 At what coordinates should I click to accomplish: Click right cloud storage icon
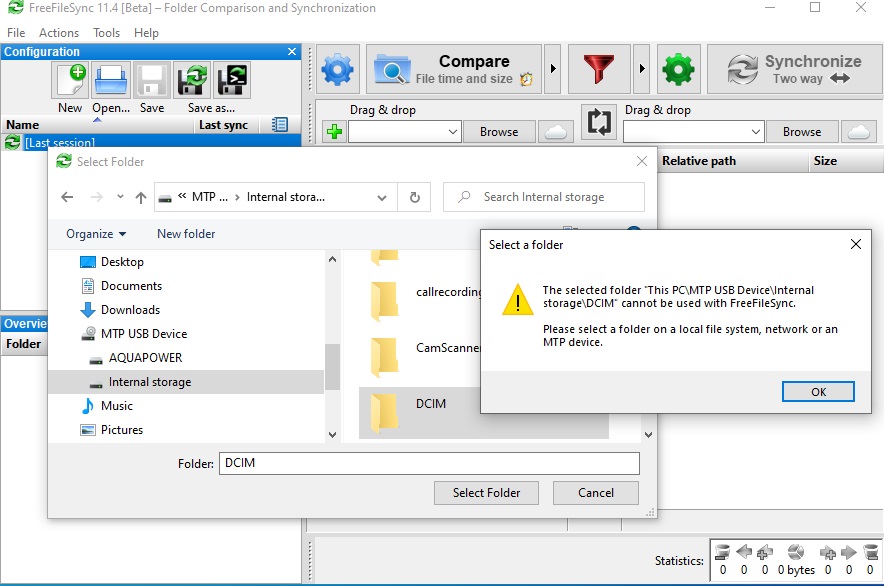pyautogui.click(x=859, y=132)
